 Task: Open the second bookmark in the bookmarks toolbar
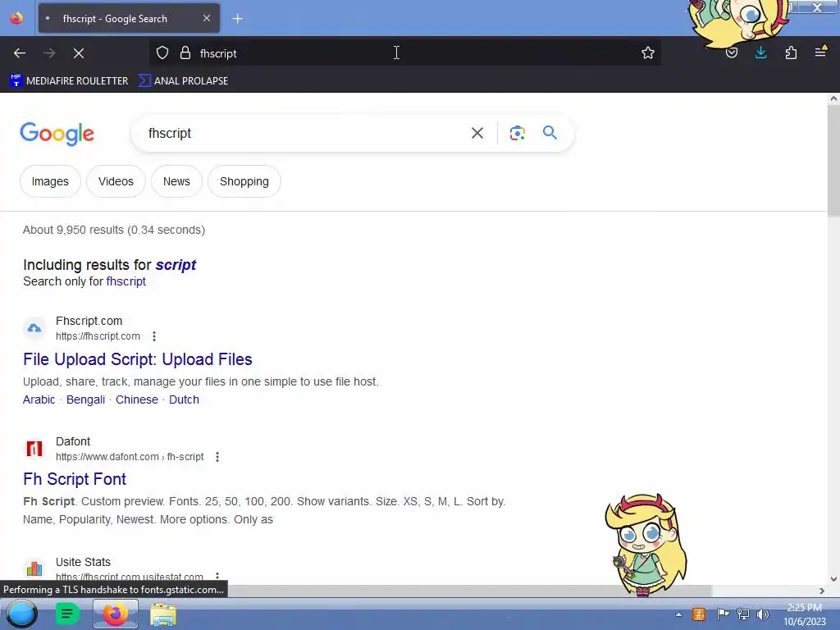click(x=184, y=81)
